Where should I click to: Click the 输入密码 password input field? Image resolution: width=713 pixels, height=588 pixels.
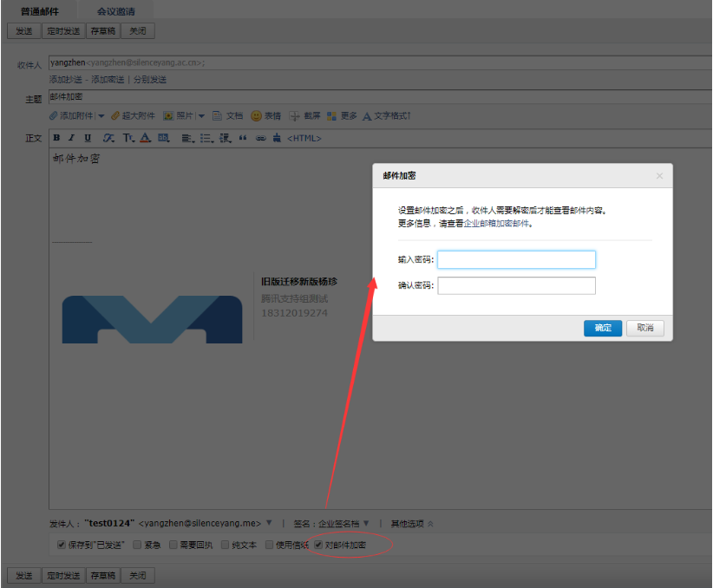click(x=516, y=258)
